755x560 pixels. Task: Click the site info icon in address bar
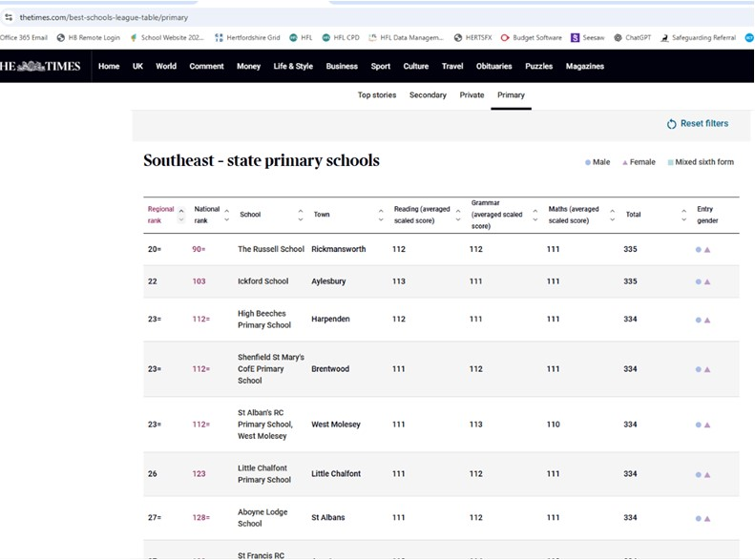click(8, 17)
